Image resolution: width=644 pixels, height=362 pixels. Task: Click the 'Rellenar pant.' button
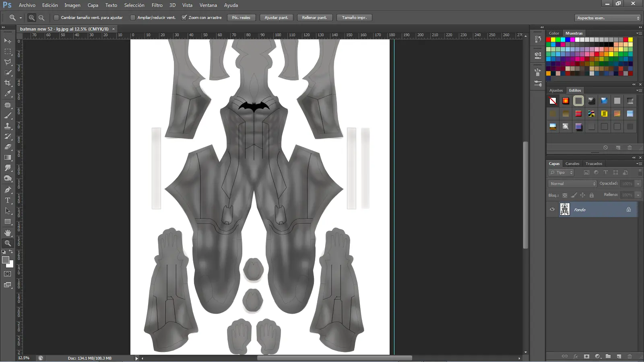[314, 18]
